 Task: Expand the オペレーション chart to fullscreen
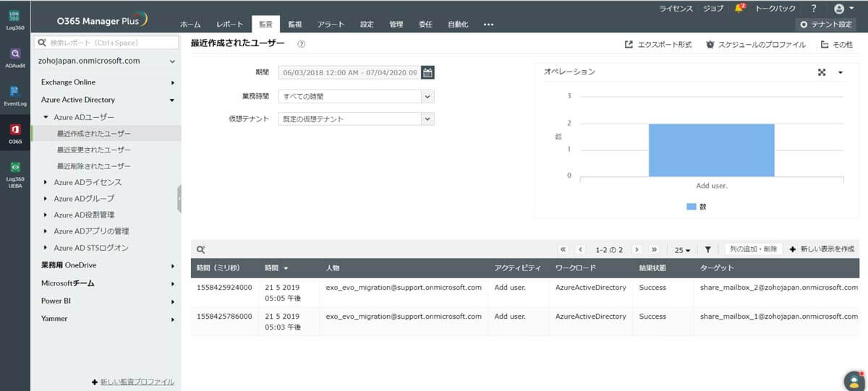822,72
